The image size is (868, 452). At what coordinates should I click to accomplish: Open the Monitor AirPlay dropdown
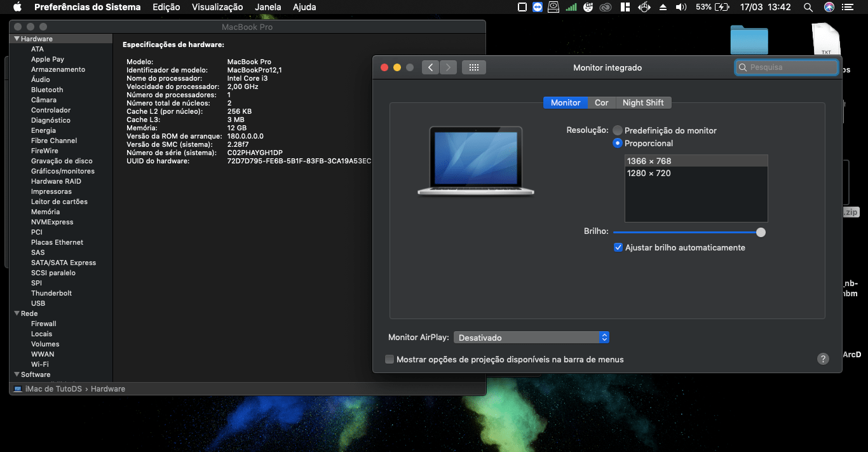531,337
